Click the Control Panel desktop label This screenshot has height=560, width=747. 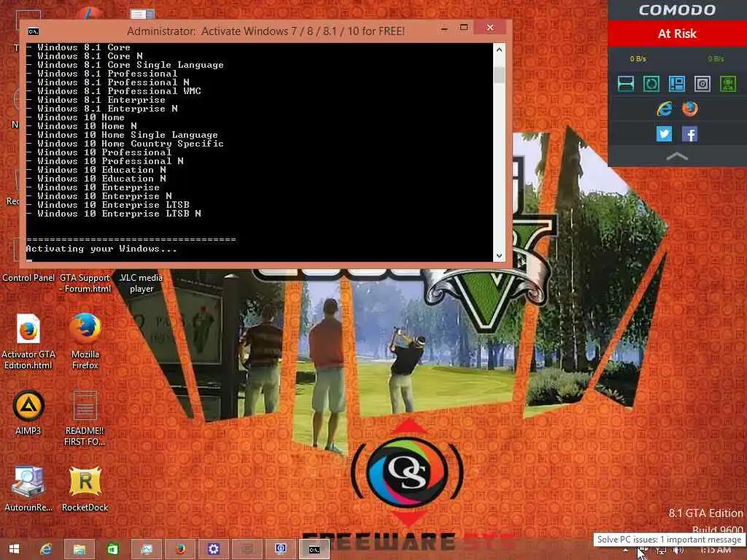point(28,278)
